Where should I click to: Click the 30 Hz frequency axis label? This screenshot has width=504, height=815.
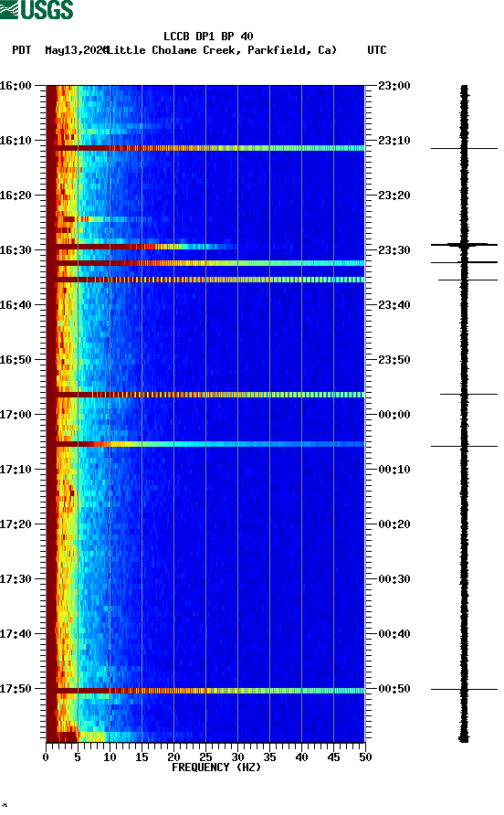[237, 757]
